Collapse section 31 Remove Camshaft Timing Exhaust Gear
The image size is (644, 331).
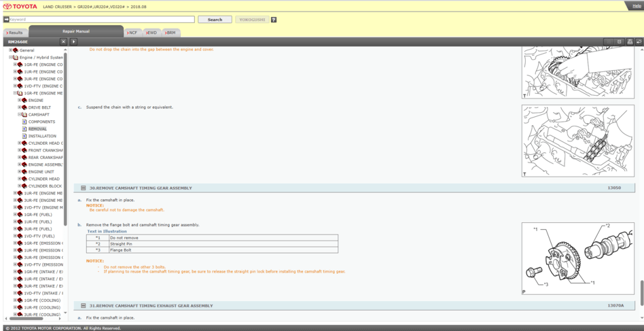84,306
